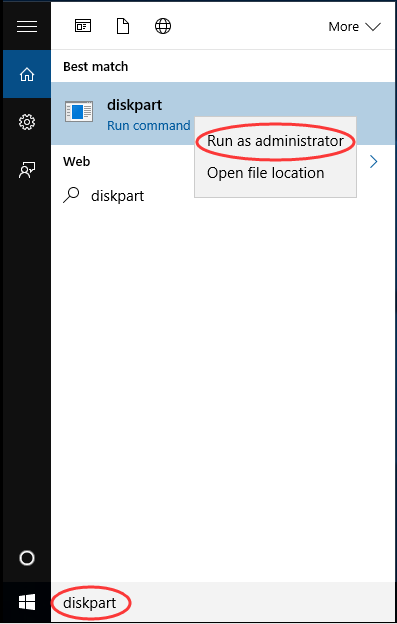397x624 pixels.
Task: Click the Run command label under diskpart
Action: (x=149, y=126)
